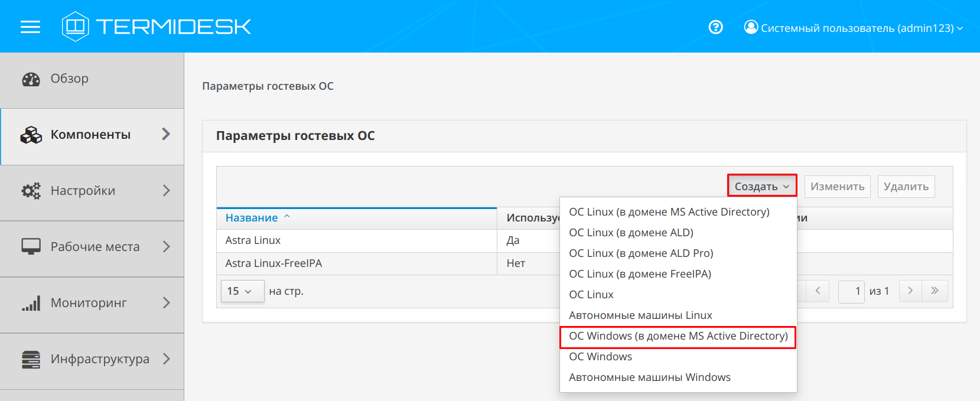Select plain ОС Windows option
The width and height of the screenshot is (980, 401).
[x=678, y=357]
